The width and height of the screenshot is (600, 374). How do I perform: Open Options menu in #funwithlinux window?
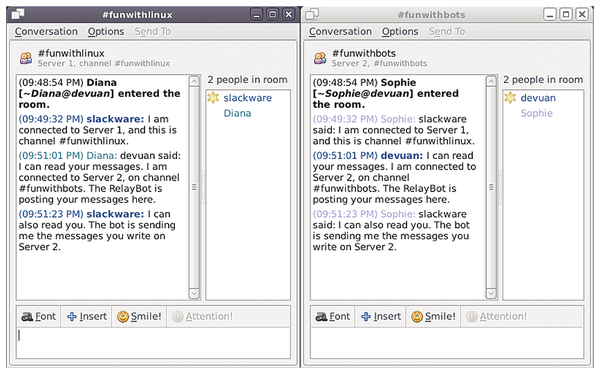click(106, 31)
